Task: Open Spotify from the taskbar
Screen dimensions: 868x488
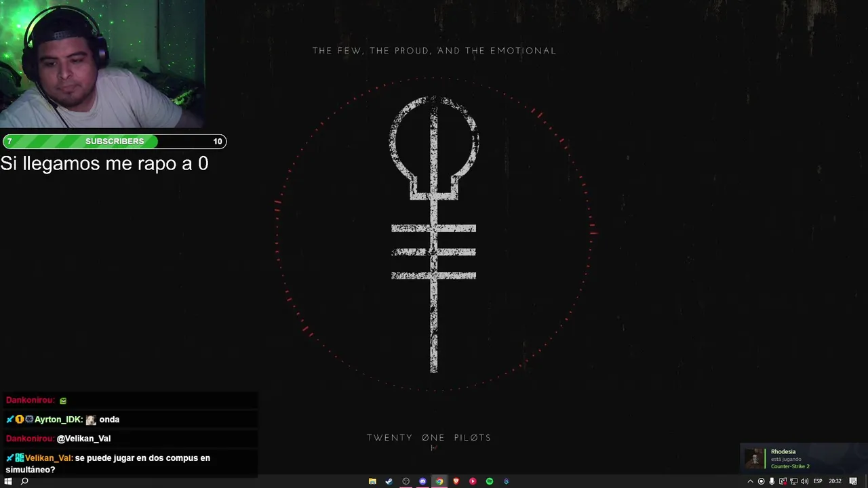Action: 490,481
